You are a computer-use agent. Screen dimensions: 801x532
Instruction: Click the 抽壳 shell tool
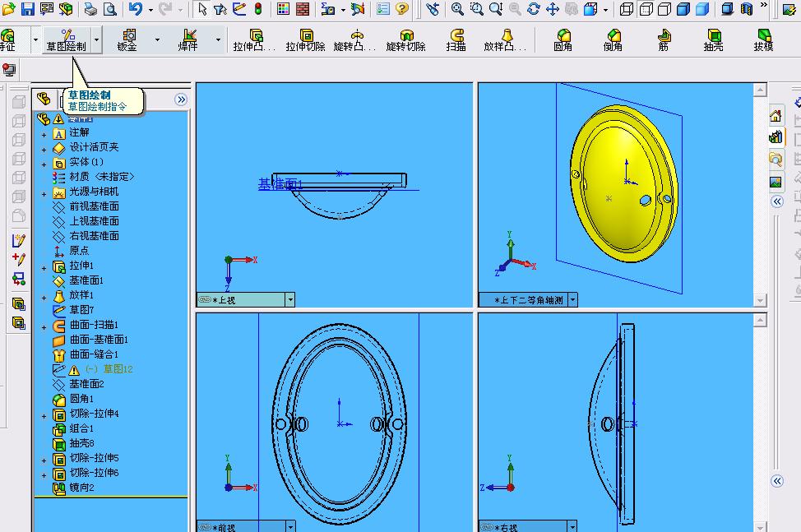713,40
